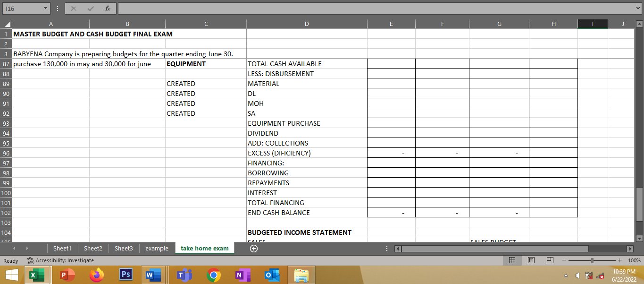Switch to the Sheet2 tab

[x=93, y=249]
